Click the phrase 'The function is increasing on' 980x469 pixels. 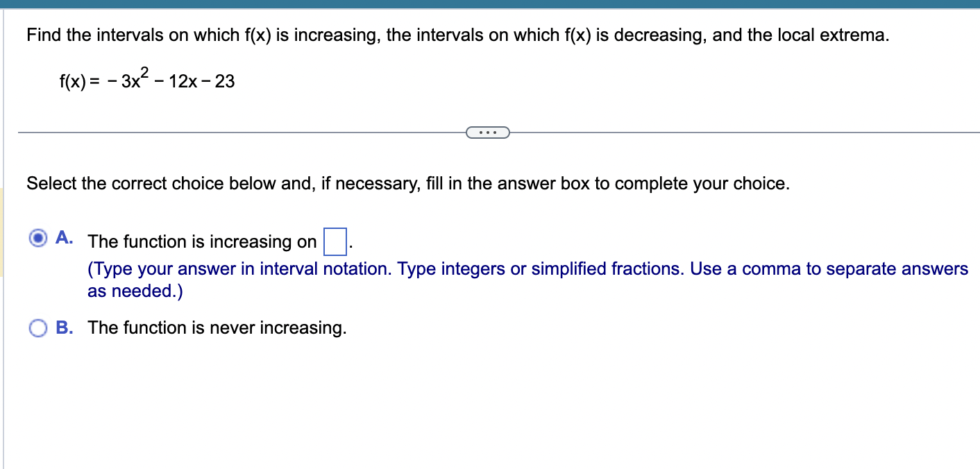pos(201,242)
